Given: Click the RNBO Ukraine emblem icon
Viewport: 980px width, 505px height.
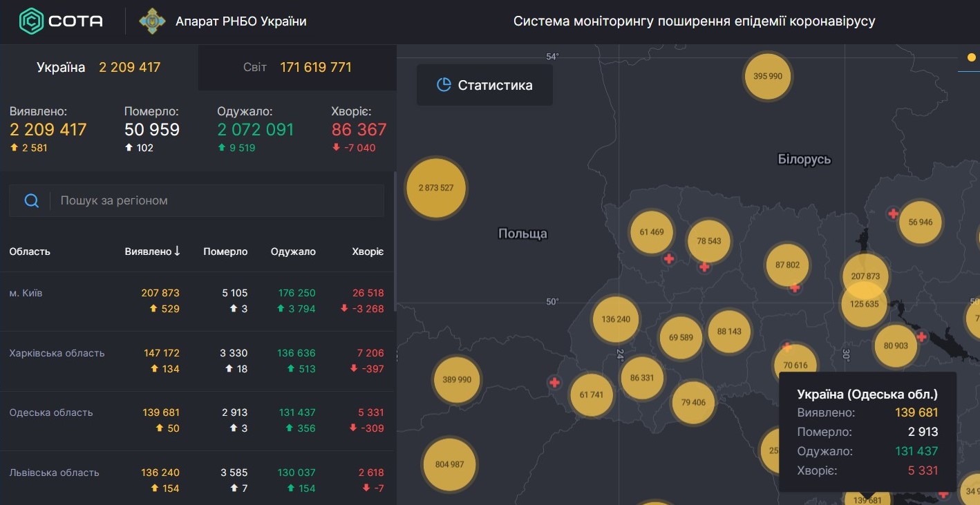Looking at the screenshot, I should (x=151, y=21).
